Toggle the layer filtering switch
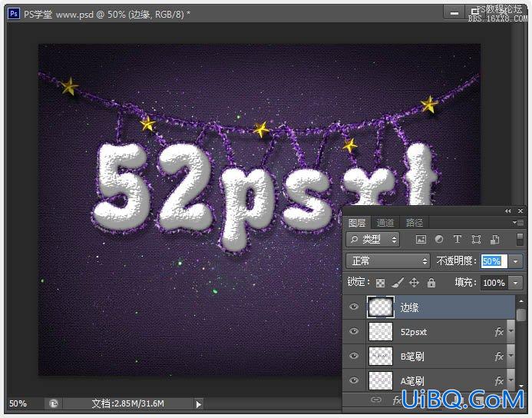Screen dimensions: 532x418 pyautogui.click(x=520, y=240)
